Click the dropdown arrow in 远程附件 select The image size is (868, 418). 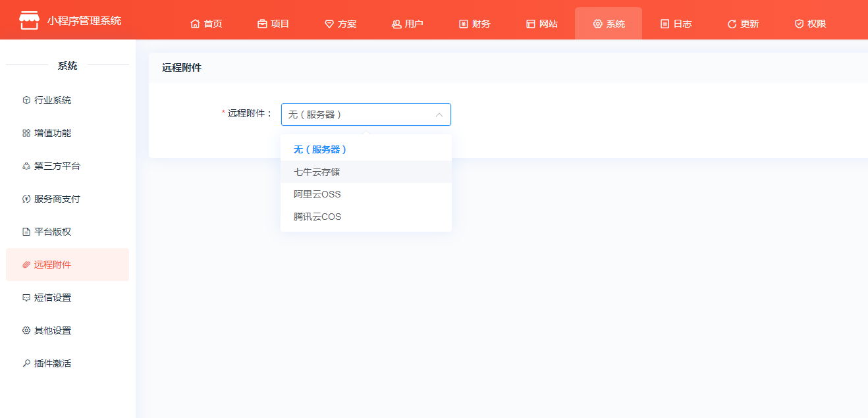439,115
